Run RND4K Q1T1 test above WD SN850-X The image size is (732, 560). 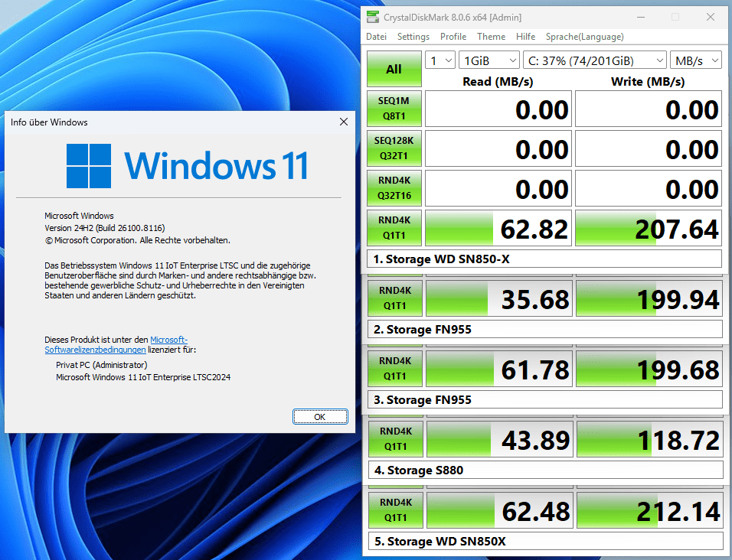tap(394, 228)
